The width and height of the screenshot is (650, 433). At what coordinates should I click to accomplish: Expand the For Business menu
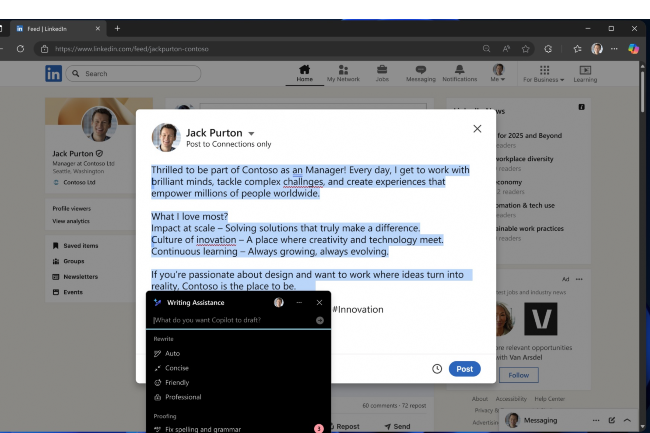coord(545,73)
